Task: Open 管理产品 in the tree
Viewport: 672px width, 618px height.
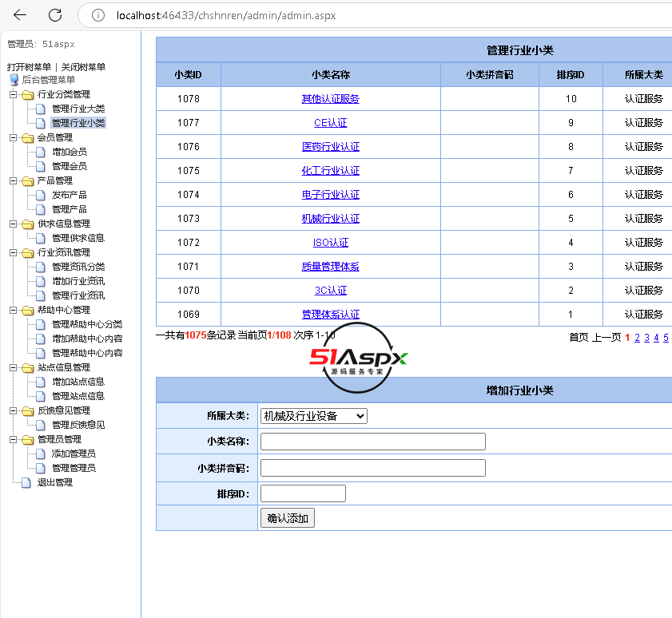Action: click(70, 209)
